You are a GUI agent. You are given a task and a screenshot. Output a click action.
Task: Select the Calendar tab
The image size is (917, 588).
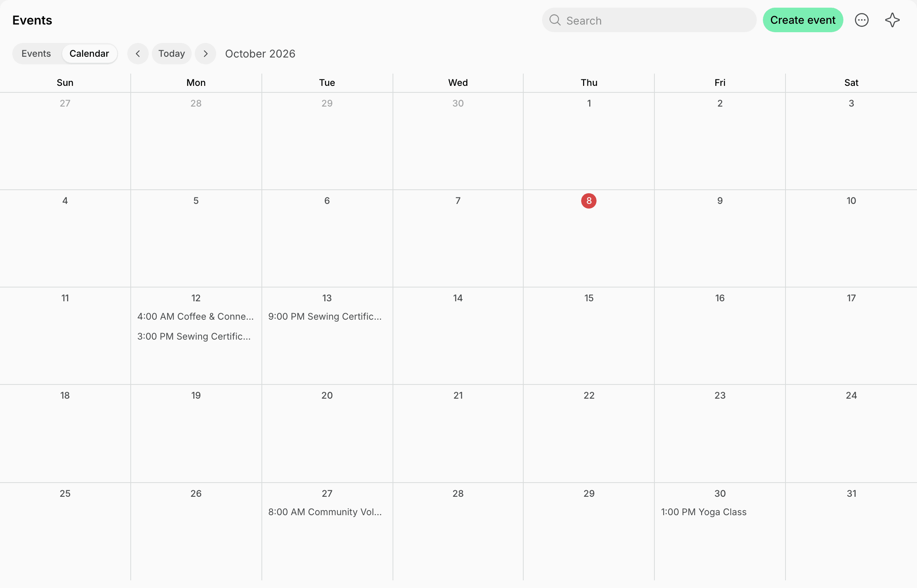click(89, 54)
